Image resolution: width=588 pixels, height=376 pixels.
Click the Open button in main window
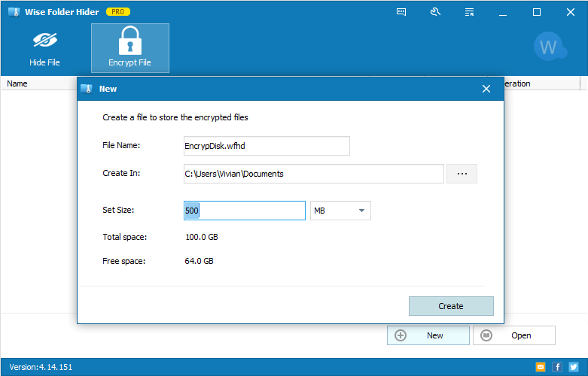tap(514, 335)
